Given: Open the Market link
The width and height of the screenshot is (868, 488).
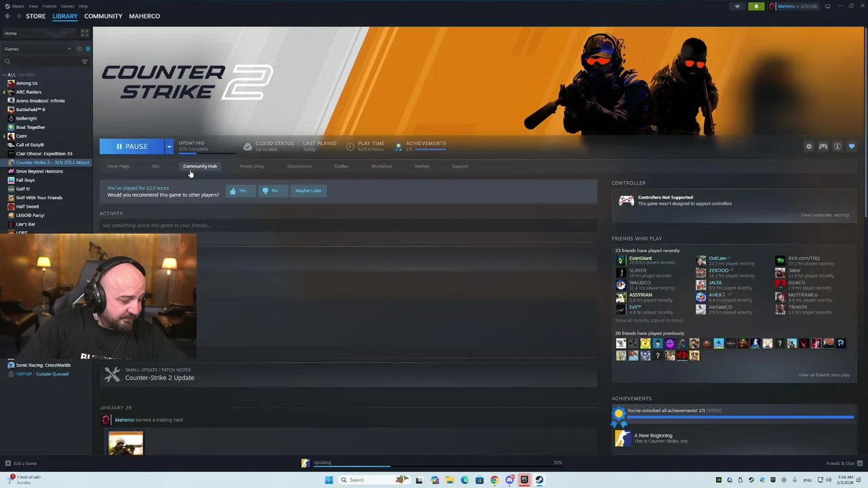Looking at the screenshot, I should coord(422,166).
